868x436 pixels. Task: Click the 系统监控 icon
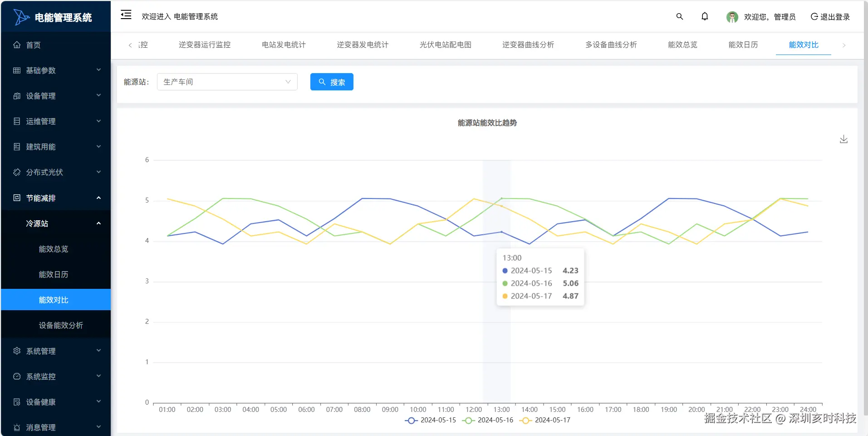(17, 376)
